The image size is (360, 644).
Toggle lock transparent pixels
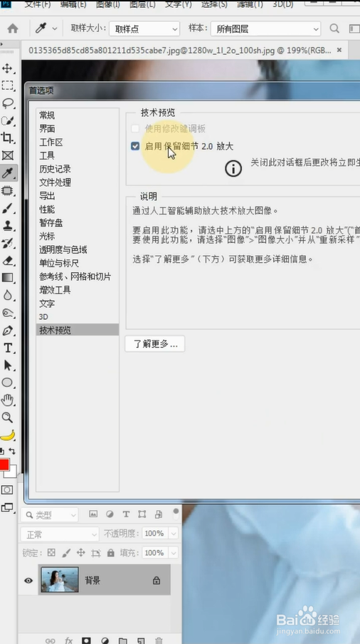coord(51,553)
